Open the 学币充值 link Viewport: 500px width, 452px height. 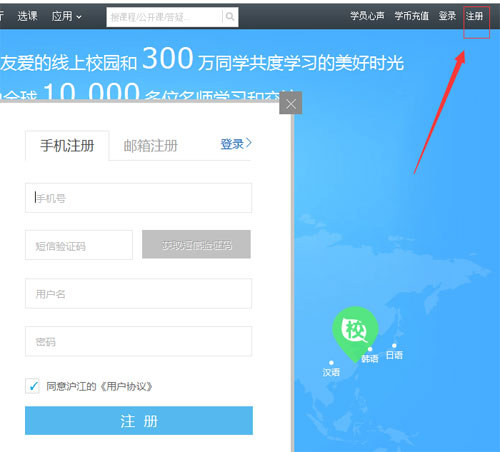tap(412, 16)
